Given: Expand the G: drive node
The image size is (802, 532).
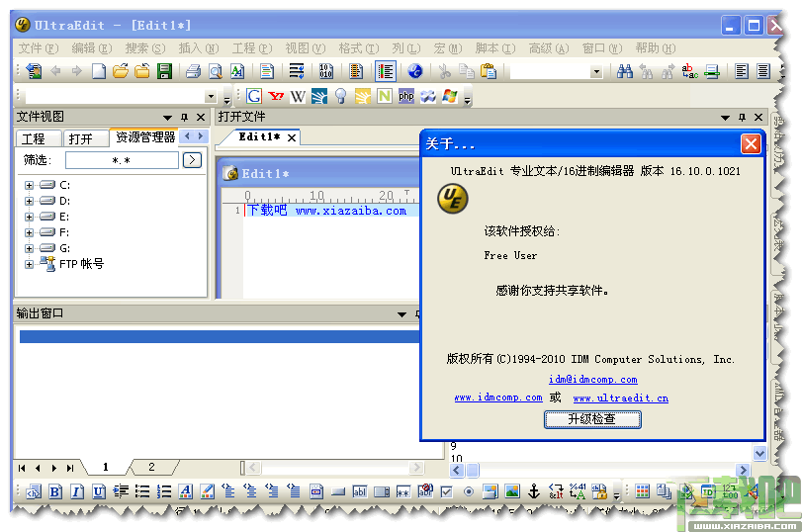Looking at the screenshot, I should pos(29,248).
